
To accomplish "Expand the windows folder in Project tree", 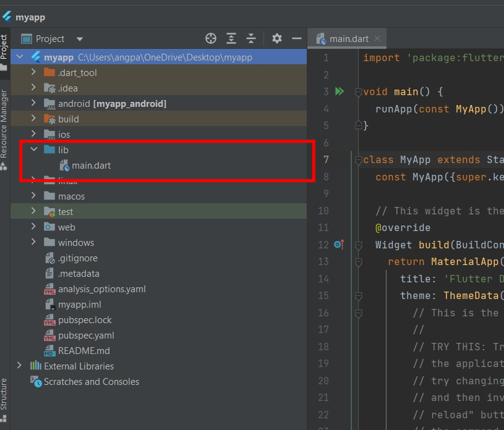I will pos(34,242).
